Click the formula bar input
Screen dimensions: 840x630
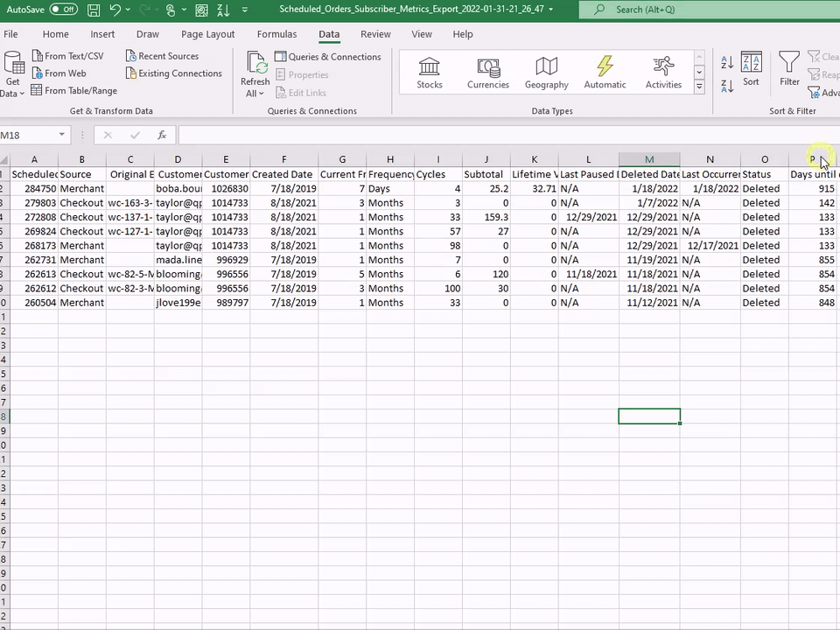tap(508, 135)
